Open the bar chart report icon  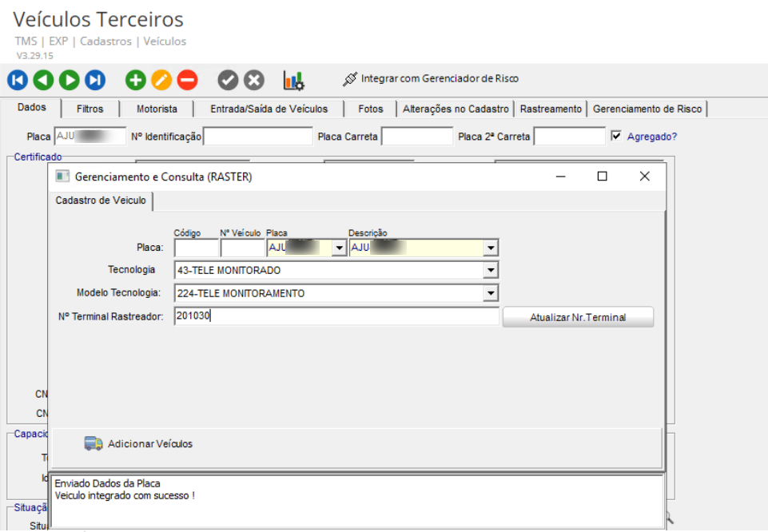(x=294, y=80)
